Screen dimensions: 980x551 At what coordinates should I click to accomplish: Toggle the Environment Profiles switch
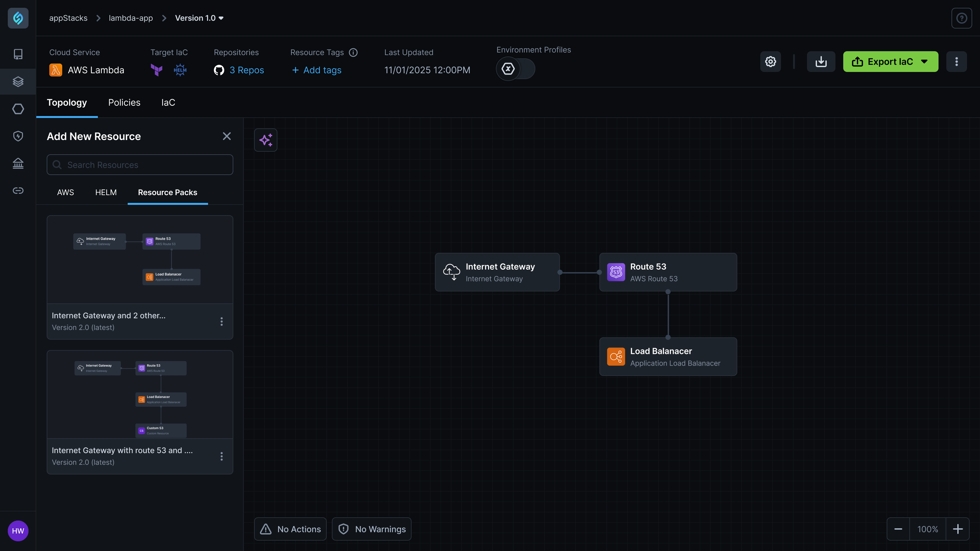(515, 68)
